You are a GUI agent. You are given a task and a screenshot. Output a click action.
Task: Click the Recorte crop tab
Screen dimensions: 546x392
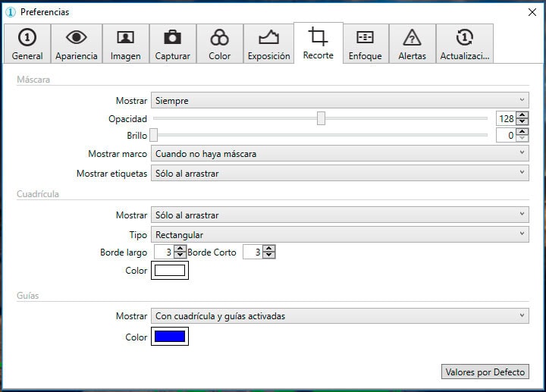point(318,43)
